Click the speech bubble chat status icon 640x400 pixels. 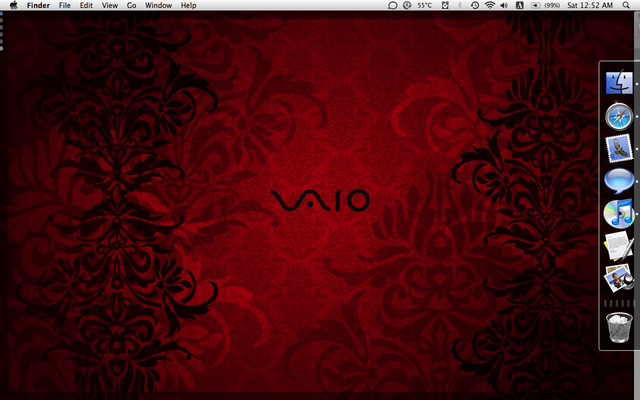click(393, 5)
